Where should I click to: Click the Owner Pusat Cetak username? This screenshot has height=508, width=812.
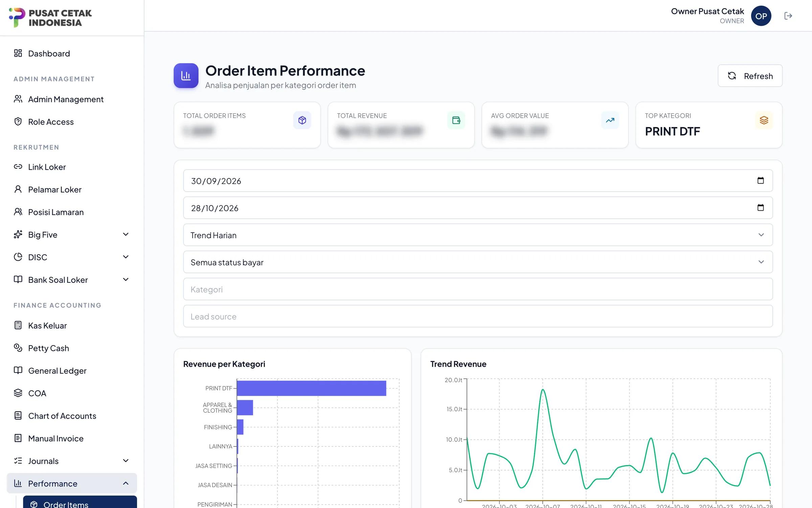click(x=707, y=11)
